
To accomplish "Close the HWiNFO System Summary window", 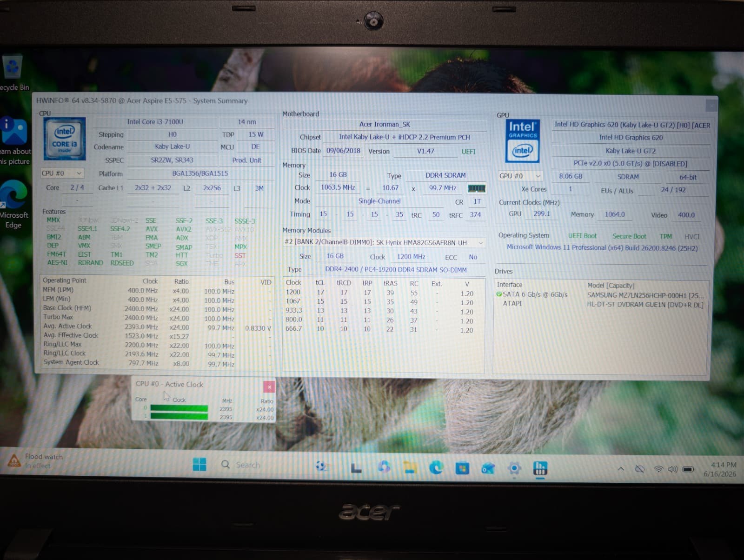I will pos(711,105).
